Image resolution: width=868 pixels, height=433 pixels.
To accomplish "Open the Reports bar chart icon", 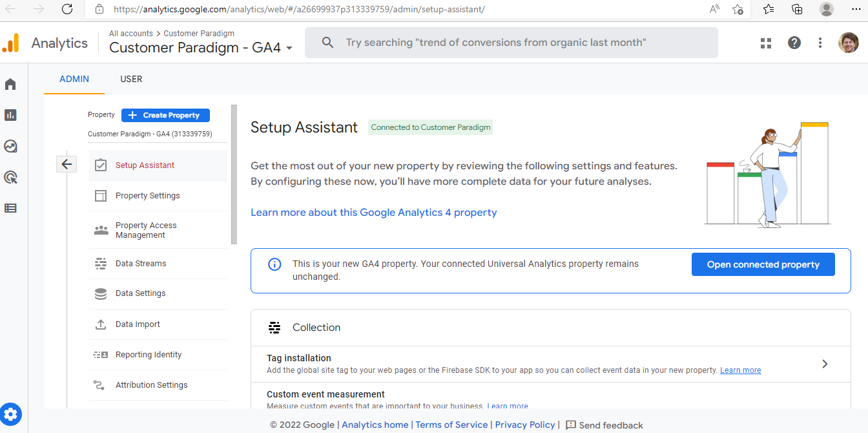I will click(x=10, y=115).
